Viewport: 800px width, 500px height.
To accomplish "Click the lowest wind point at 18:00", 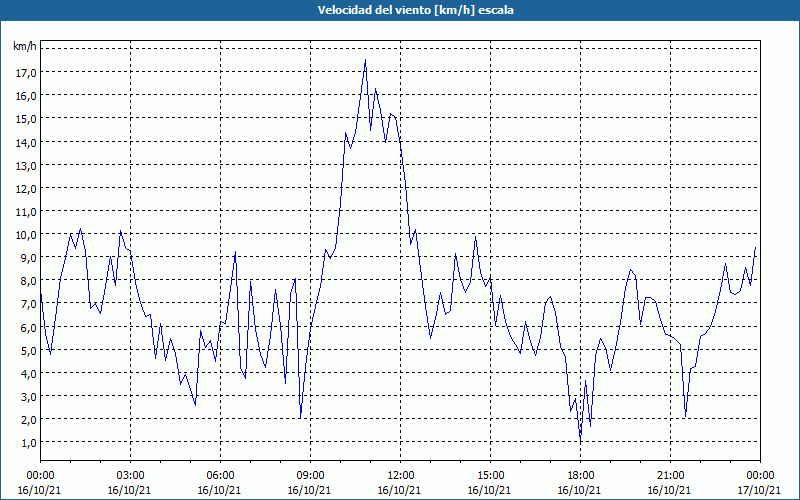I will click(x=581, y=442).
